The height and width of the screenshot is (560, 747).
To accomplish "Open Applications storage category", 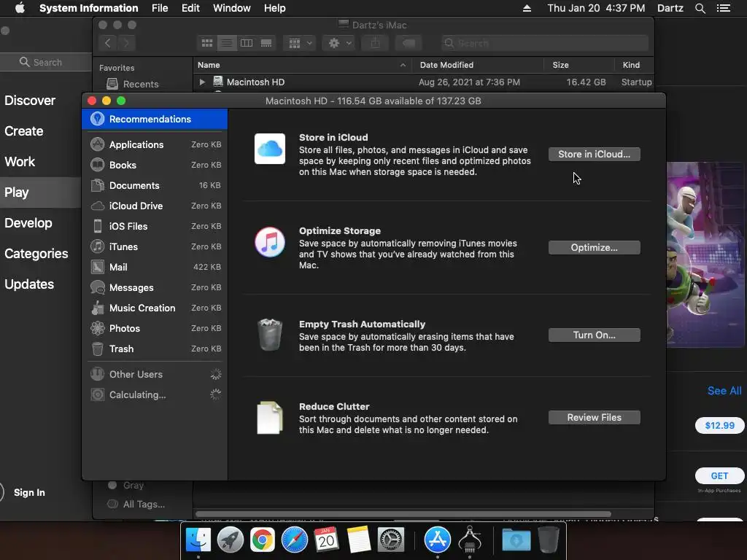I will pos(155,144).
